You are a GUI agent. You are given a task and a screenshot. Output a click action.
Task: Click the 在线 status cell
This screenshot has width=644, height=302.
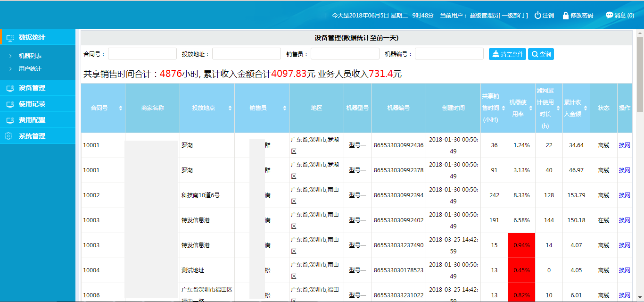point(603,220)
